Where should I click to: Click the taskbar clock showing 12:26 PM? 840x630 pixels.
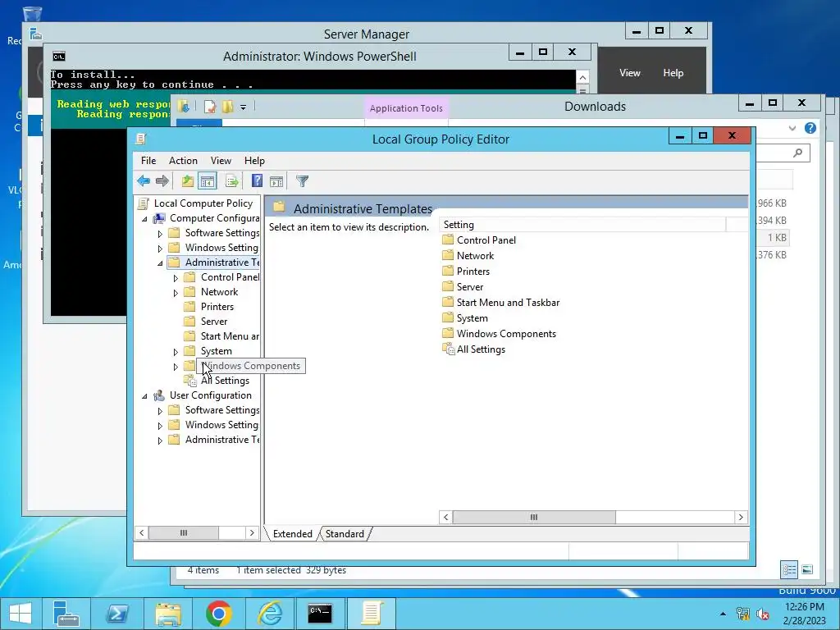[804, 614]
